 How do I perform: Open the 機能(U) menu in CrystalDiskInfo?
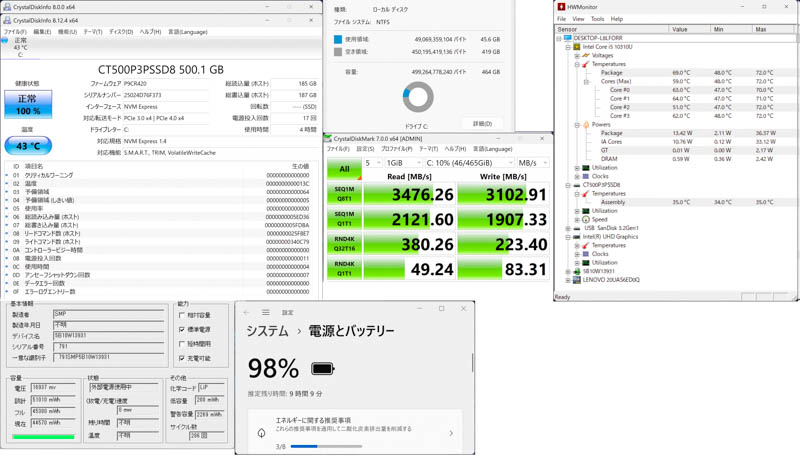click(67, 32)
